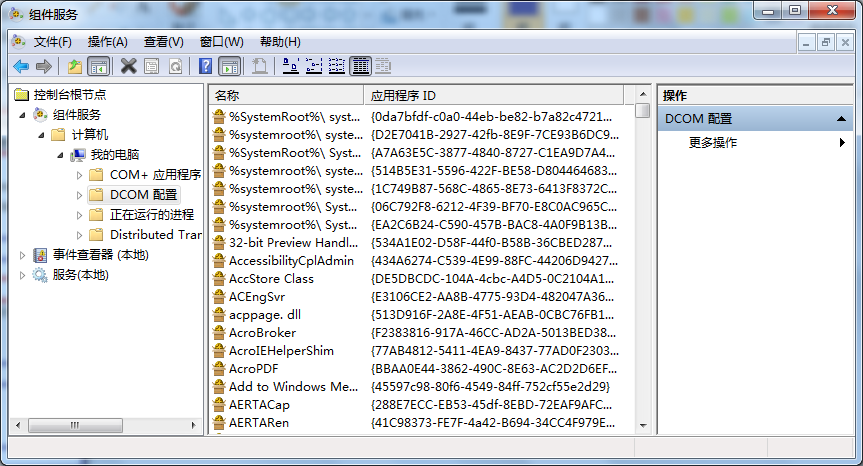Select 服务(本地) tree item
Screen dimensions: 863x466
[80, 275]
